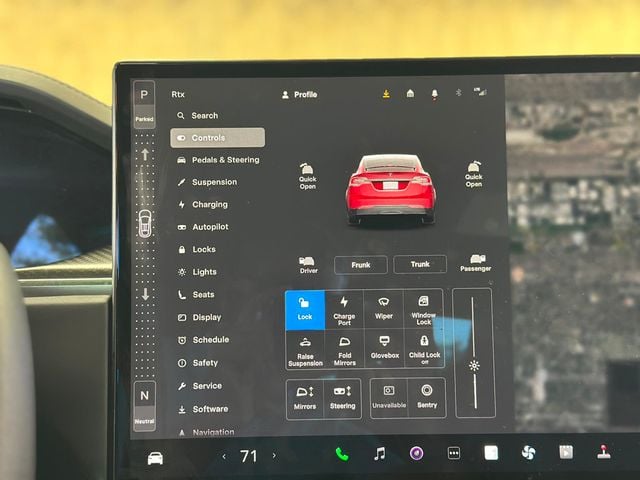
Task: Decrease temperature with the left chevron
Action: pos(224,456)
